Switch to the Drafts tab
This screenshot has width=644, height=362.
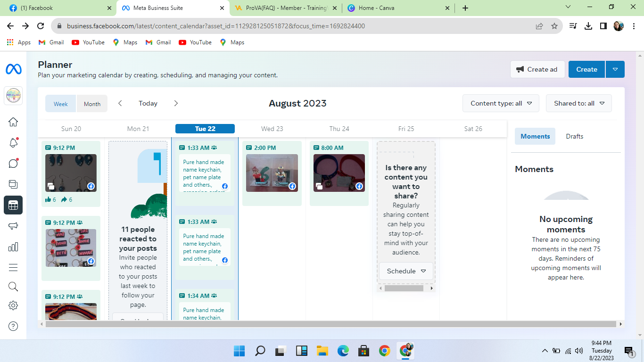pyautogui.click(x=575, y=136)
